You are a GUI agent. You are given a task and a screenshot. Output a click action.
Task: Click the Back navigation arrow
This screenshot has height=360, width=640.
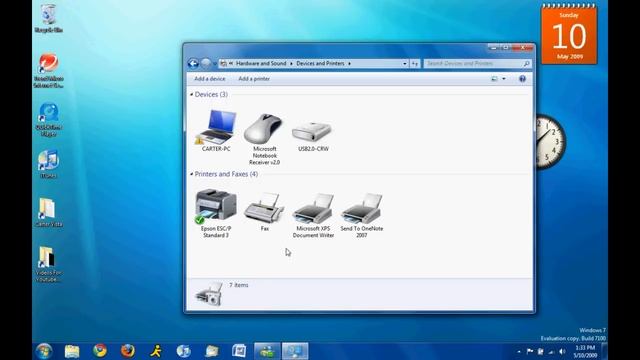(x=193, y=63)
